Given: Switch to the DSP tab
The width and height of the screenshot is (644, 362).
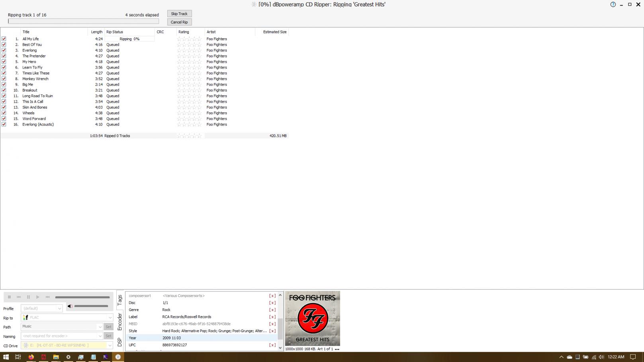Looking at the screenshot, I should coord(120,342).
